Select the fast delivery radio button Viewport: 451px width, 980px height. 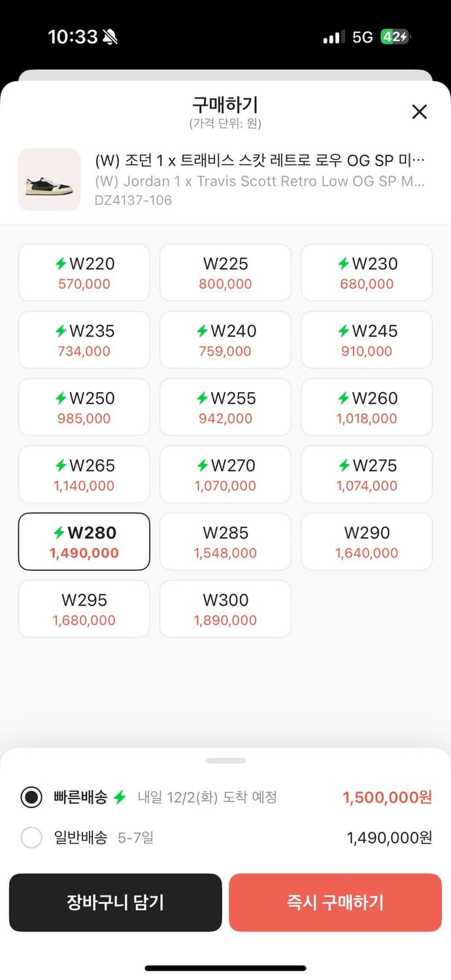click(31, 797)
